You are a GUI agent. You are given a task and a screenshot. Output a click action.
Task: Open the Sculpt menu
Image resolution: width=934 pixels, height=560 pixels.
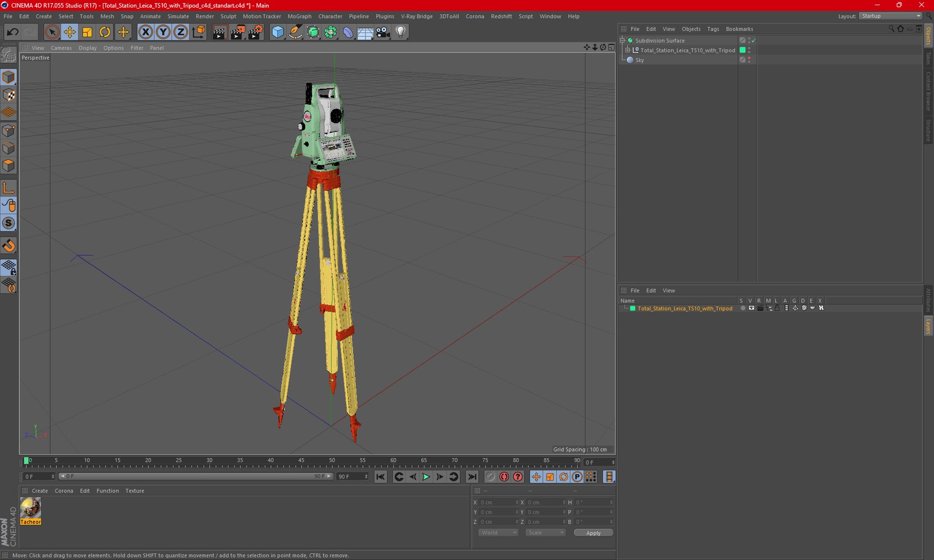(x=228, y=16)
